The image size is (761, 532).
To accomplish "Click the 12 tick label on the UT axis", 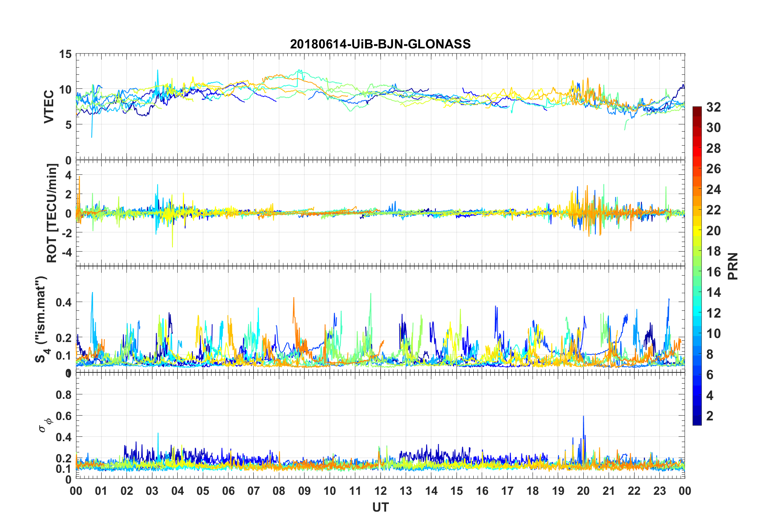I will pyautogui.click(x=380, y=491).
